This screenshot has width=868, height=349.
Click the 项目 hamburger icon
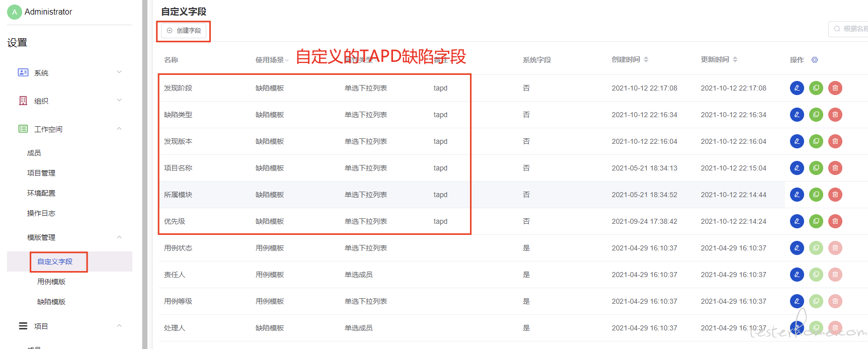click(x=23, y=326)
